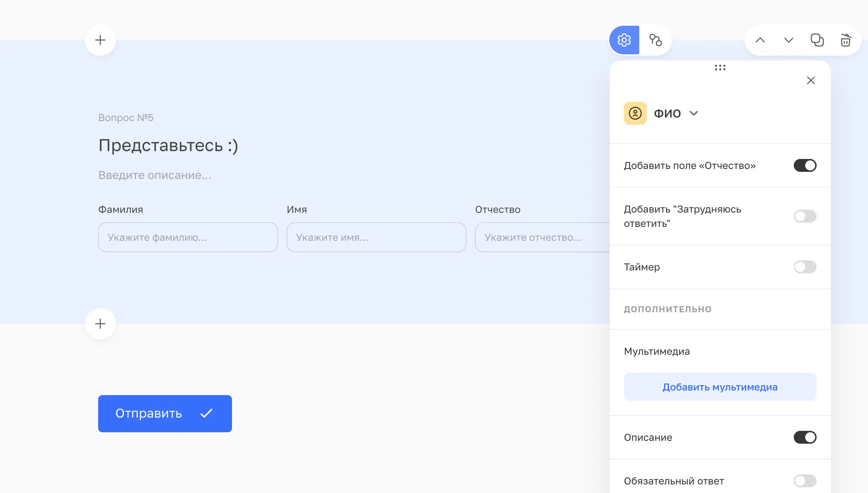Viewport: 868px width, 493px height.
Task: Turn off the Описание toggle
Action: tap(805, 437)
